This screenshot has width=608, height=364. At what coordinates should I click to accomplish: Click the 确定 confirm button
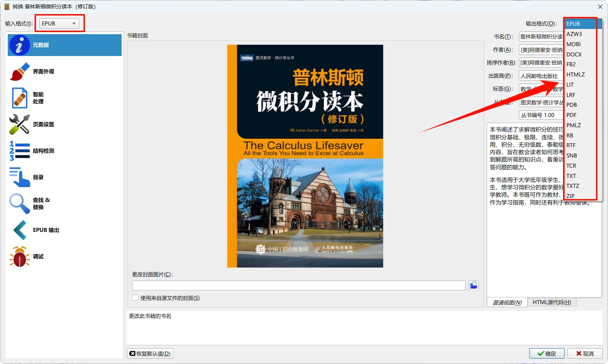click(547, 353)
